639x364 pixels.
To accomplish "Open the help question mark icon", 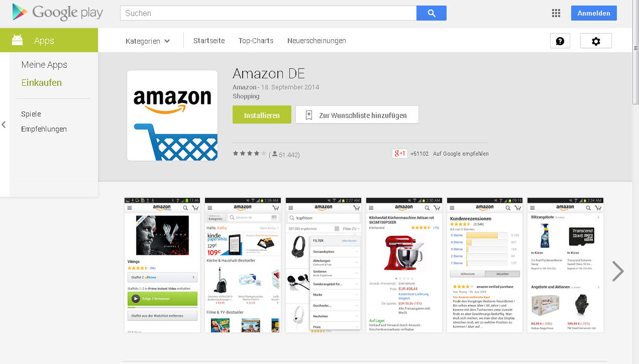I will 560,41.
